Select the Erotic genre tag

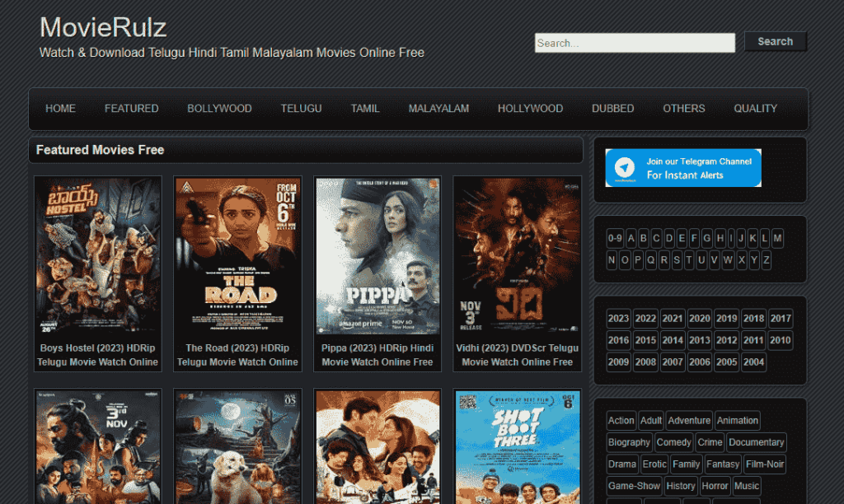pos(654,464)
